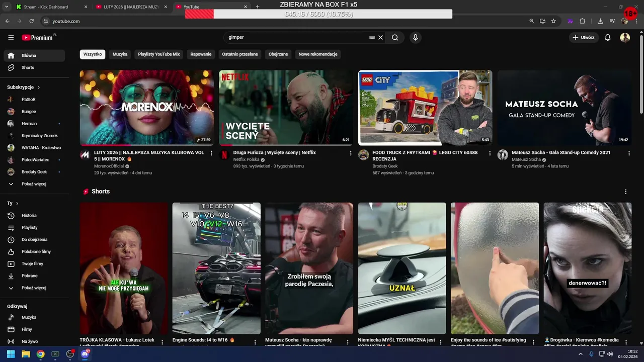
Task: Open Na żywo under Odkrywaj
Action: pos(34,342)
